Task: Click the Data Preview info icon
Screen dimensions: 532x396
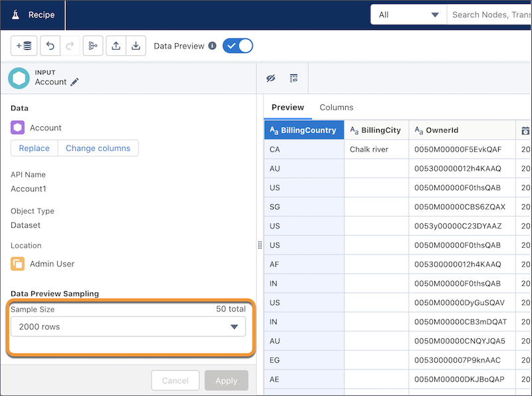Action: pyautogui.click(x=211, y=46)
